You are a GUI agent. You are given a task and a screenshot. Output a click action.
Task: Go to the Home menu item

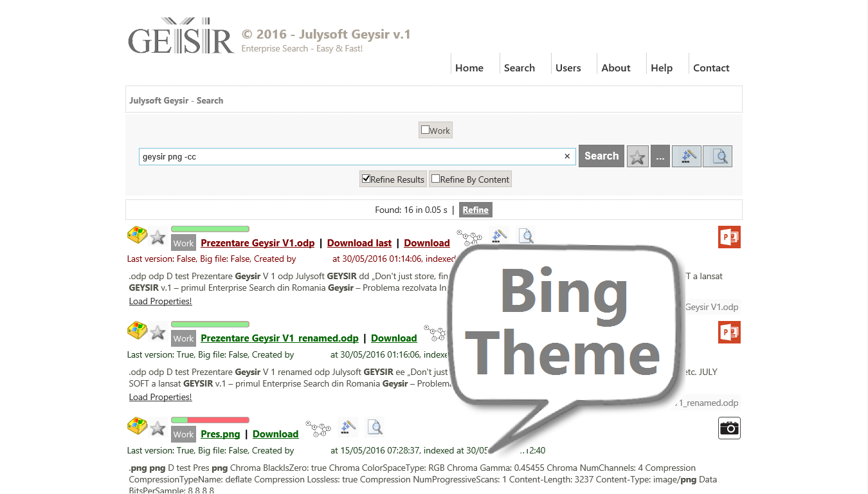[x=469, y=68]
